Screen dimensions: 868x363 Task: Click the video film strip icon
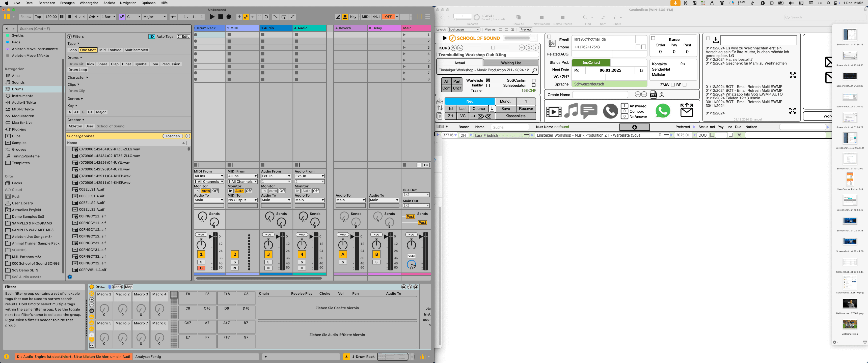pyautogui.click(x=554, y=111)
